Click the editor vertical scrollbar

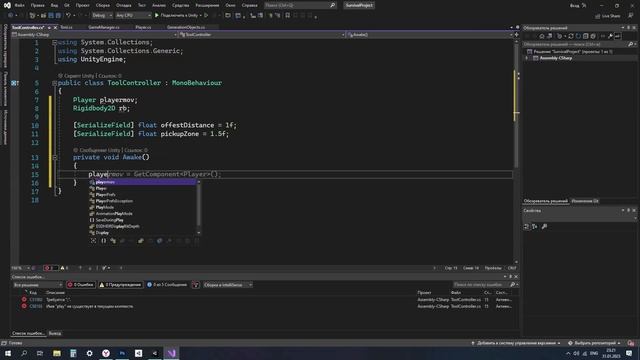516,151
